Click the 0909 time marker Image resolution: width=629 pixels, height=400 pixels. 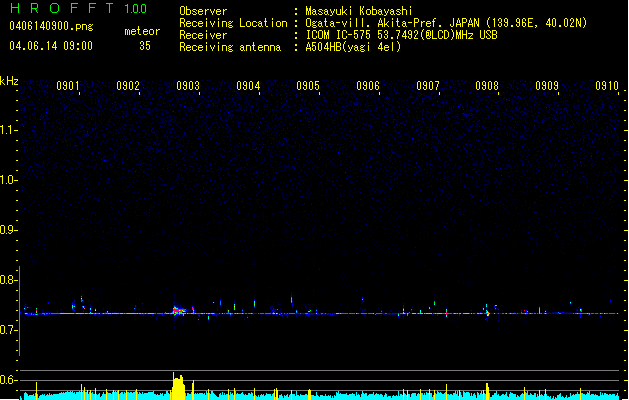tap(547, 86)
